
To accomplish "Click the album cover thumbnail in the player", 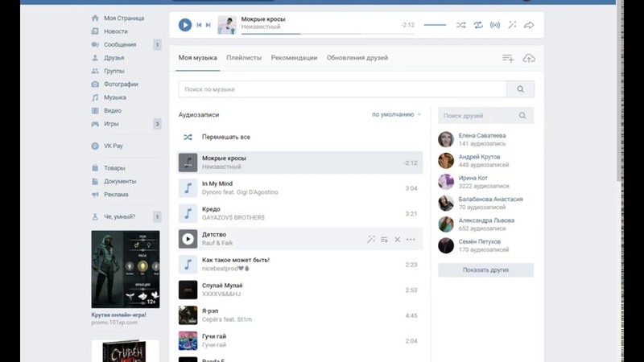I will coord(227,25).
